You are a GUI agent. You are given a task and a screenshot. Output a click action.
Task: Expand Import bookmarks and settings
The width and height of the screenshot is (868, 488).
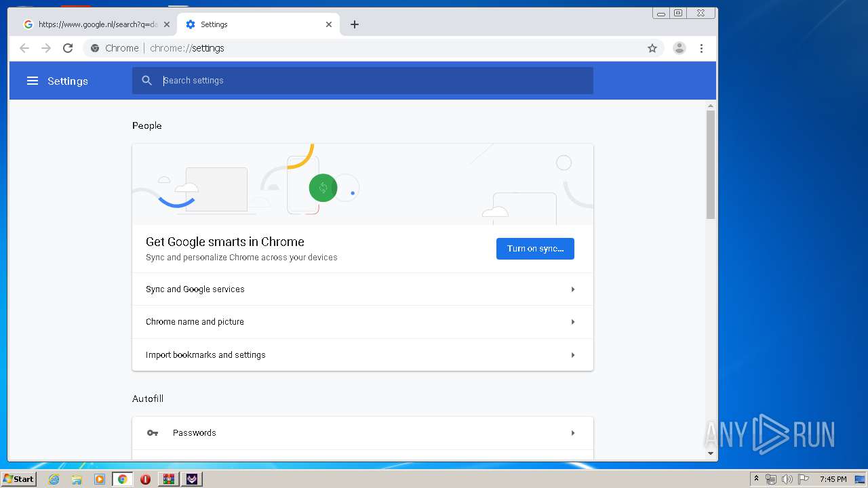coord(363,354)
